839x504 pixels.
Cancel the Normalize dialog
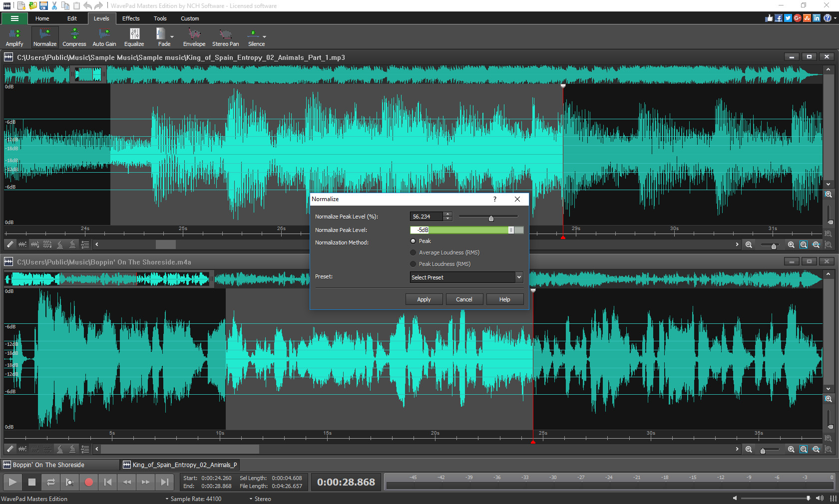point(464,299)
